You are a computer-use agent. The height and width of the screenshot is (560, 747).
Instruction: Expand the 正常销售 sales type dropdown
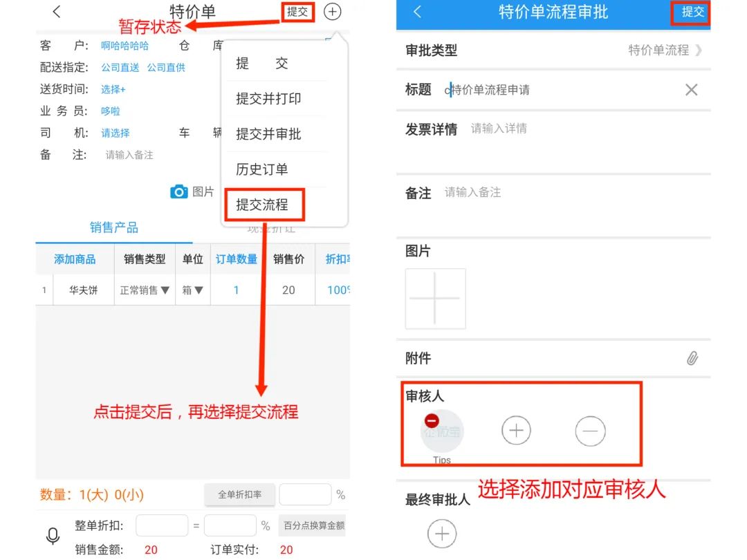tap(145, 290)
